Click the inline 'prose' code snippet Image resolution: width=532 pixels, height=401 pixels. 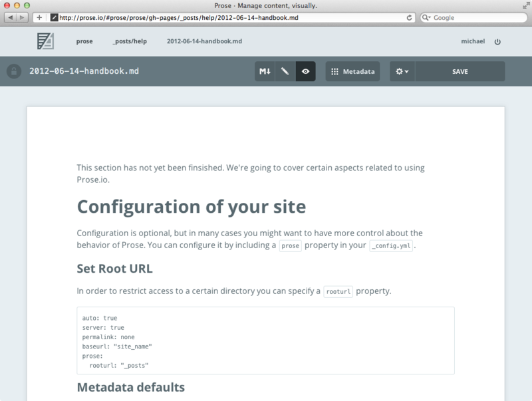coord(291,245)
